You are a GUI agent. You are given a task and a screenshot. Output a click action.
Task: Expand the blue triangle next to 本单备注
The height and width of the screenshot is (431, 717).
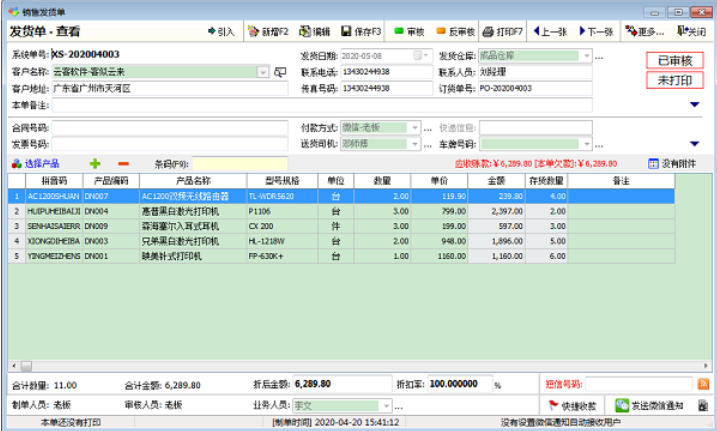point(694,104)
